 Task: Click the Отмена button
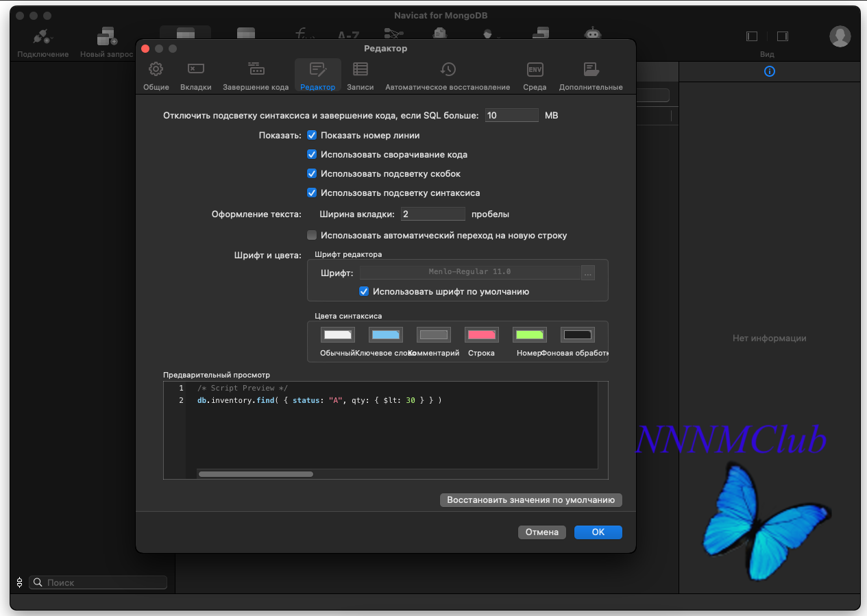point(542,532)
